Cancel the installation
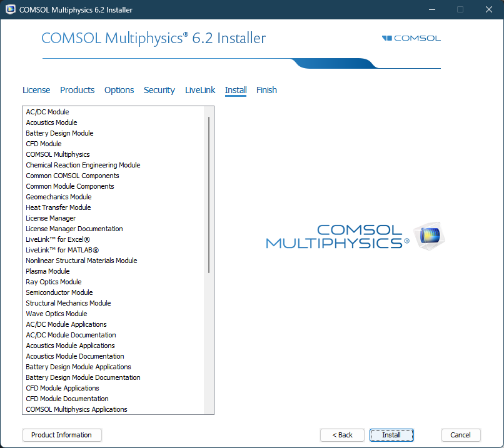Viewport: 504px width, 448px height. click(460, 435)
